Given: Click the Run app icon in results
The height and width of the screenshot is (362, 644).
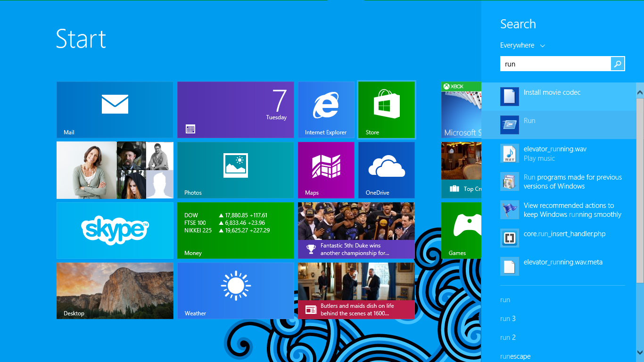Looking at the screenshot, I should pyautogui.click(x=510, y=125).
